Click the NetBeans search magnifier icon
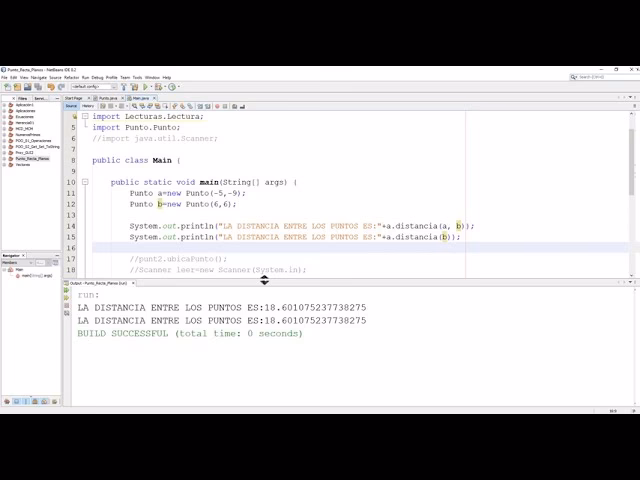 573,77
